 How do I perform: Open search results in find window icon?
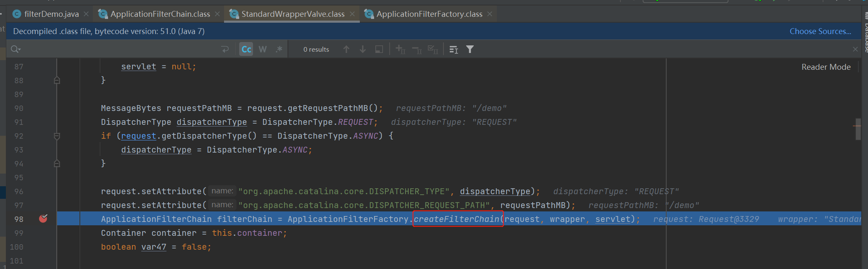pos(379,50)
